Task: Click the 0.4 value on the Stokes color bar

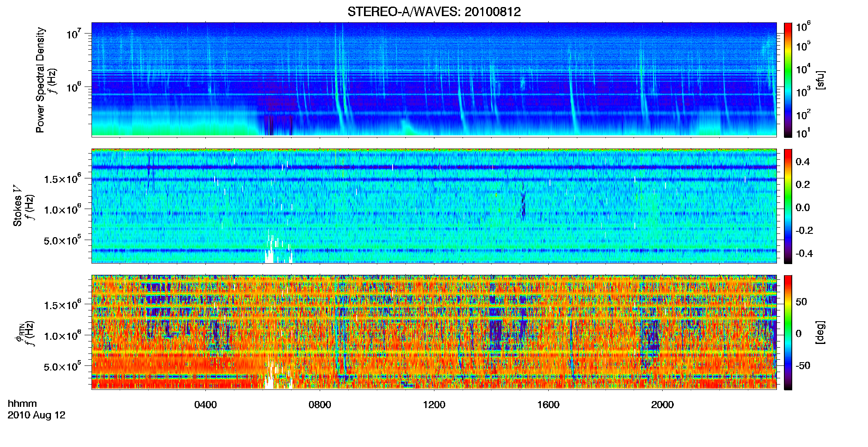Action: point(803,162)
